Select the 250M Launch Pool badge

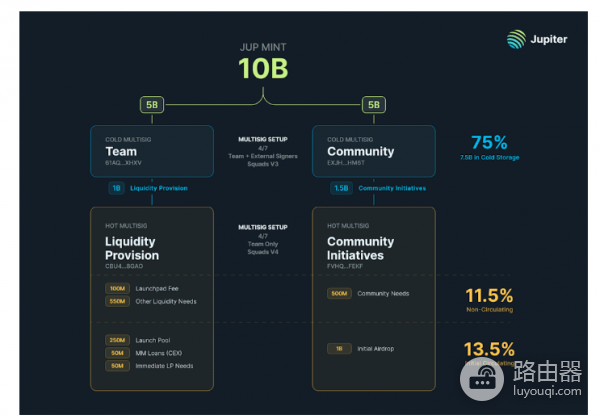coord(116,340)
